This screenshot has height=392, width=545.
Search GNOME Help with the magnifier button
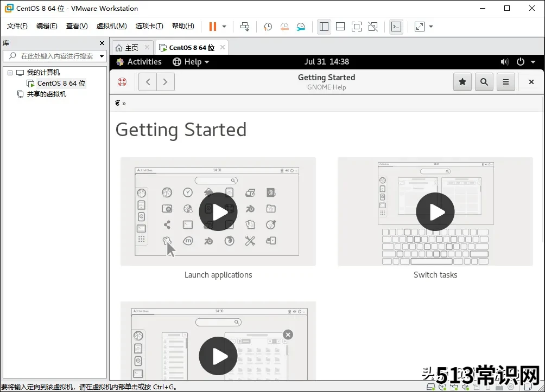(484, 82)
